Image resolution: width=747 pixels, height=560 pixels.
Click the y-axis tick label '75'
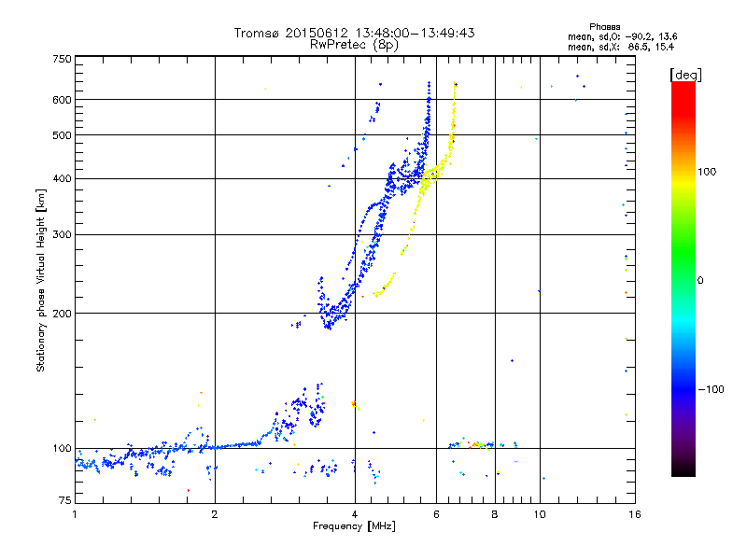coord(65,500)
